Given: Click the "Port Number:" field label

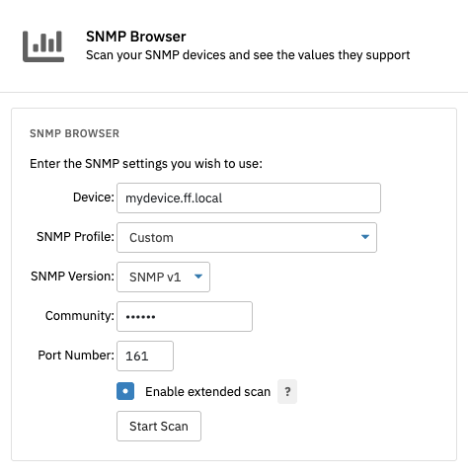Looking at the screenshot, I should [x=76, y=355].
